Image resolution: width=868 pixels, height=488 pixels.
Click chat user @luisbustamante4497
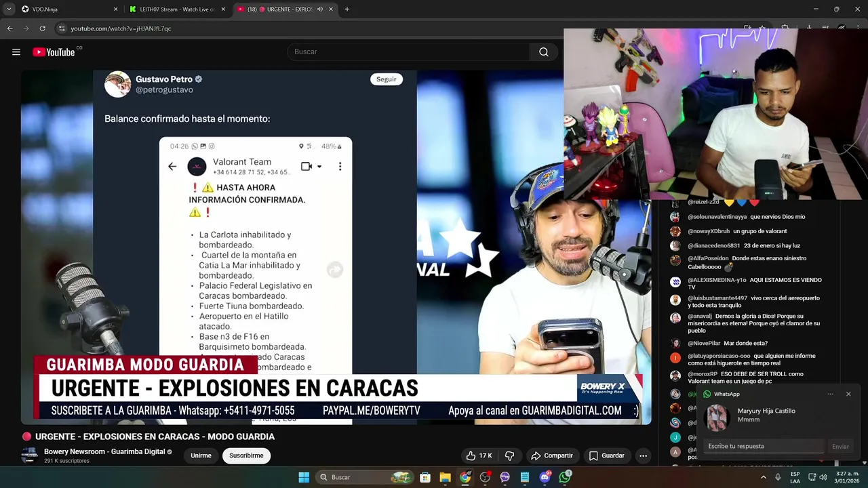(717, 298)
